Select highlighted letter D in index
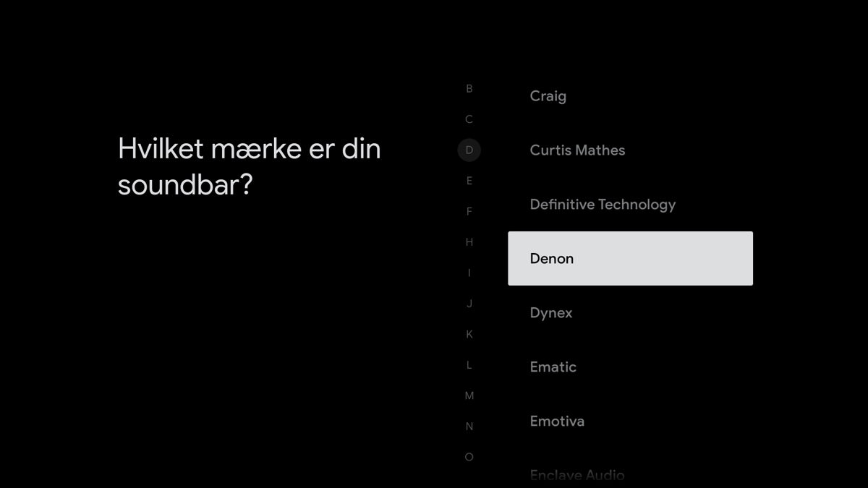868x488 pixels. [469, 150]
